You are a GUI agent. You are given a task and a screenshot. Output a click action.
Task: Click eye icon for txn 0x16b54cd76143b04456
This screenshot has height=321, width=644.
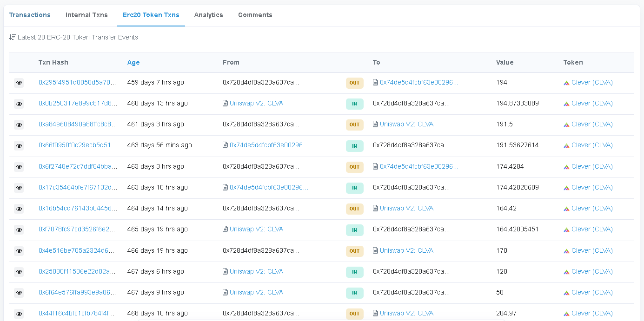[x=19, y=209]
